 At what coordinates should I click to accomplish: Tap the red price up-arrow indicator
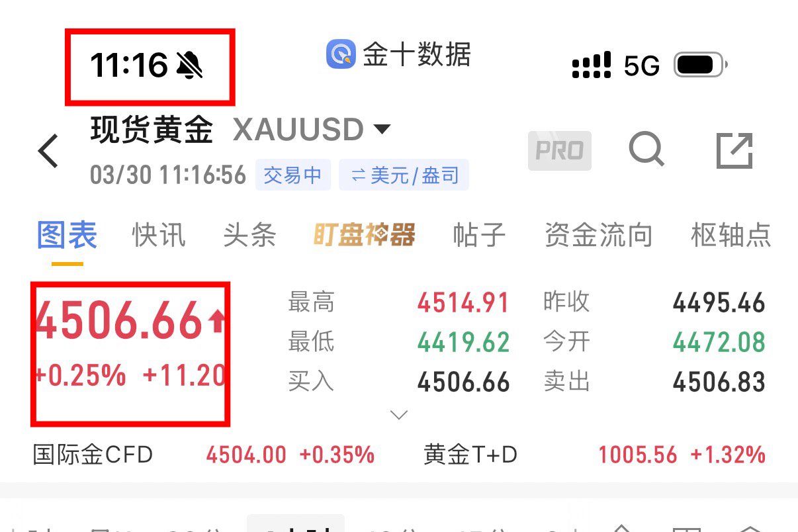coord(217,322)
